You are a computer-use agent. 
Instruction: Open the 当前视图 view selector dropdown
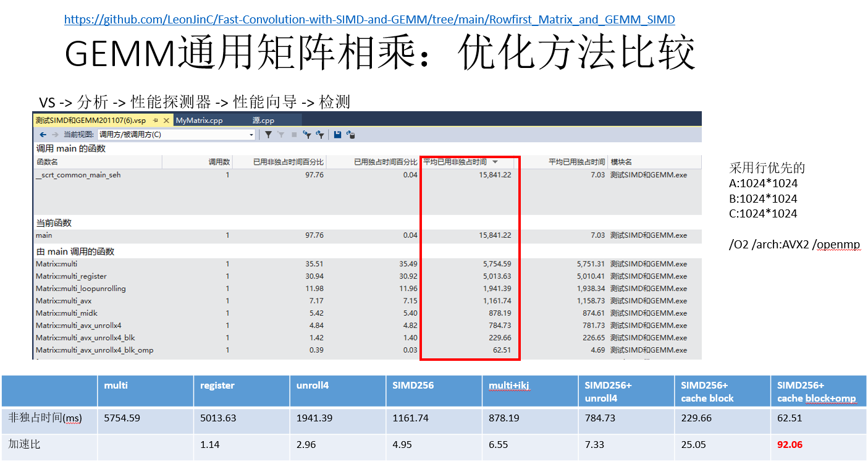tap(251, 135)
